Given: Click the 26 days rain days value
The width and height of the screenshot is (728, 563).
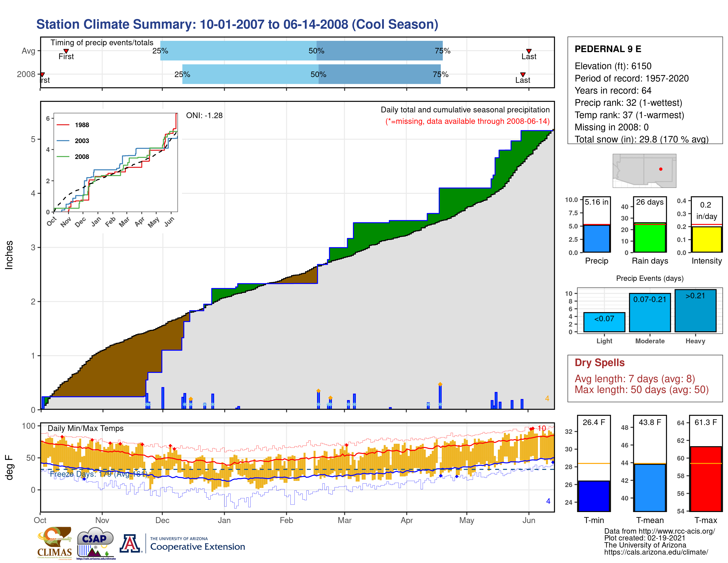Looking at the screenshot, I should click(x=650, y=202).
